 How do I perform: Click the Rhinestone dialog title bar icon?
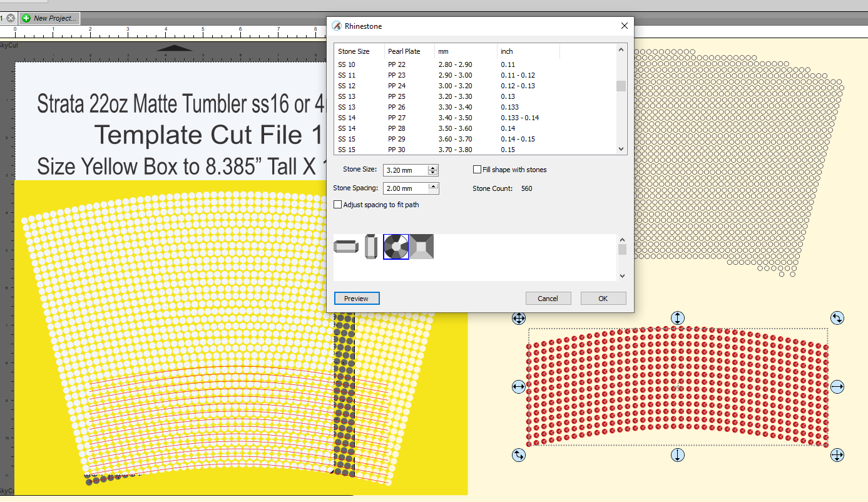[337, 26]
